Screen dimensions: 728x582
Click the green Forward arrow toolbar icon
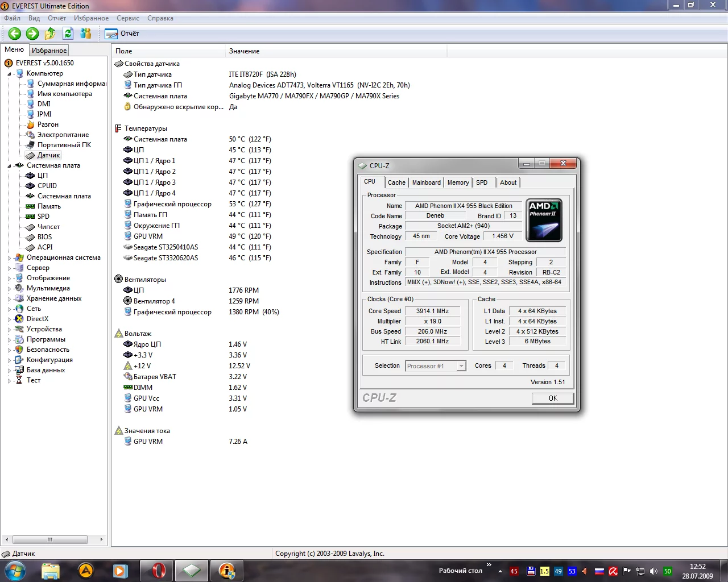32,34
